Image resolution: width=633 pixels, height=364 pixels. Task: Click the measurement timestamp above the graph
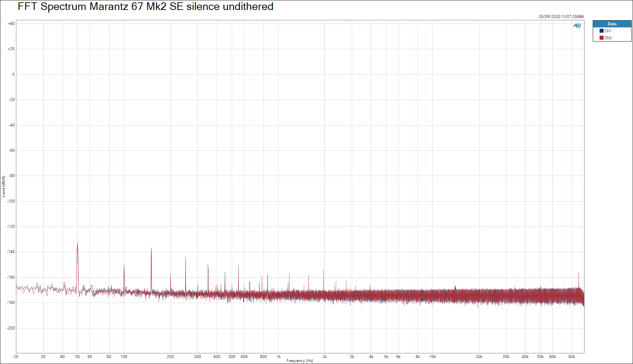[x=561, y=16]
